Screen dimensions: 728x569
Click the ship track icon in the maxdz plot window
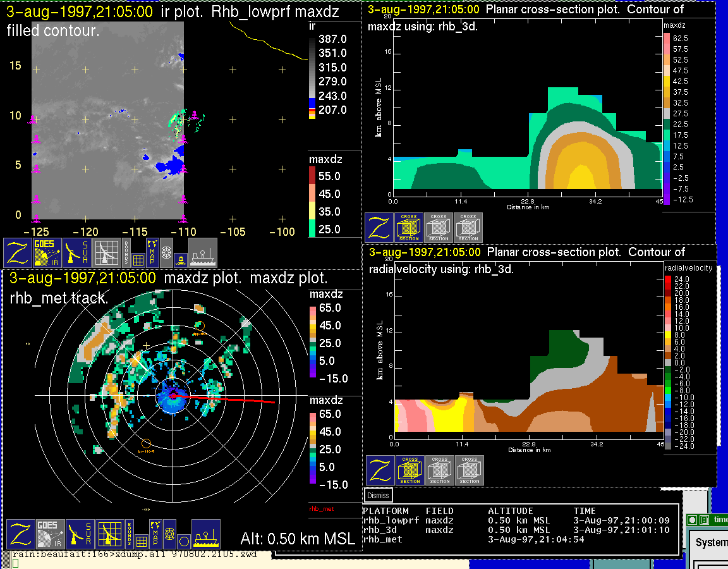pos(205,534)
